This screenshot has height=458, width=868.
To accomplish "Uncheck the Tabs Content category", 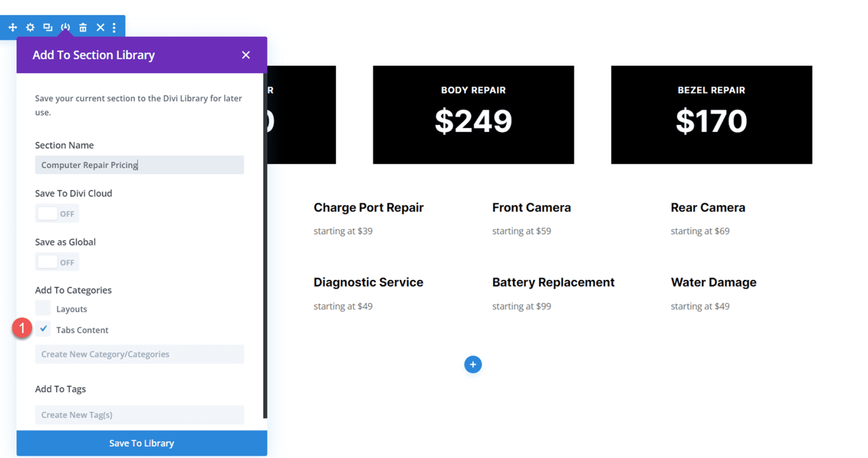I will 43,329.
